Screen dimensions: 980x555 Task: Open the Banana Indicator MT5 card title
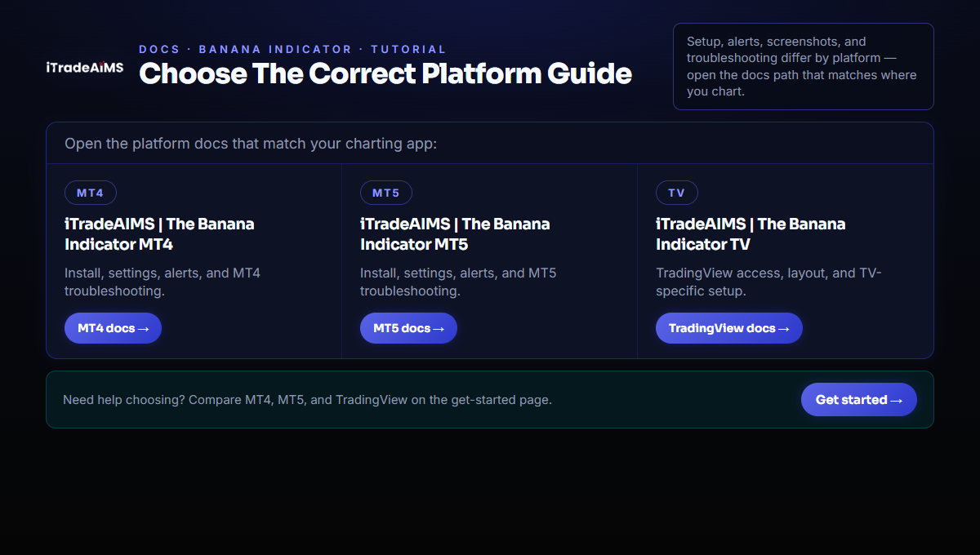click(x=455, y=234)
